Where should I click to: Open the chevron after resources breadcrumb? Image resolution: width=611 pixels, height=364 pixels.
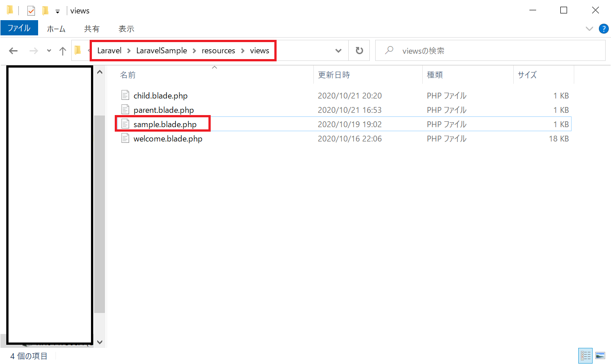[x=243, y=51]
